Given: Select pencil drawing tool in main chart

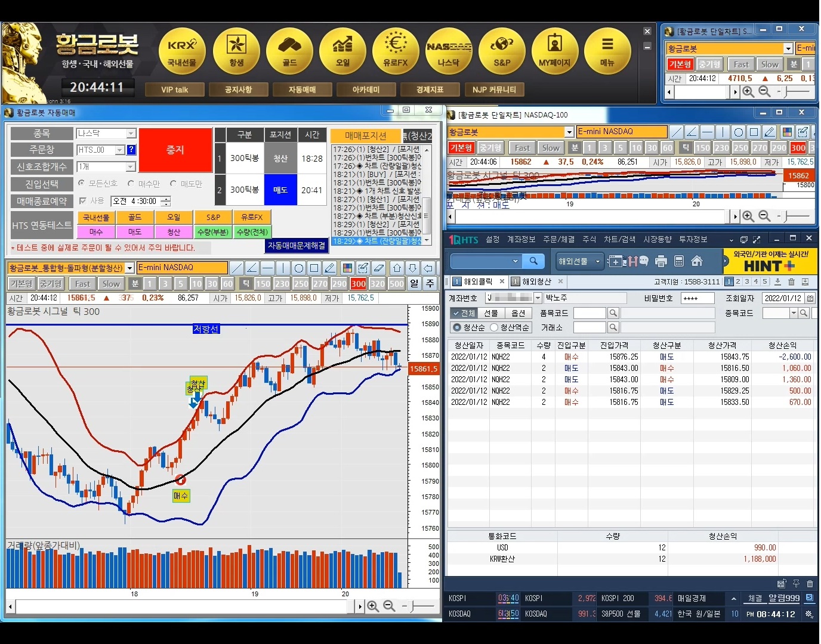Looking at the screenshot, I should [330, 268].
